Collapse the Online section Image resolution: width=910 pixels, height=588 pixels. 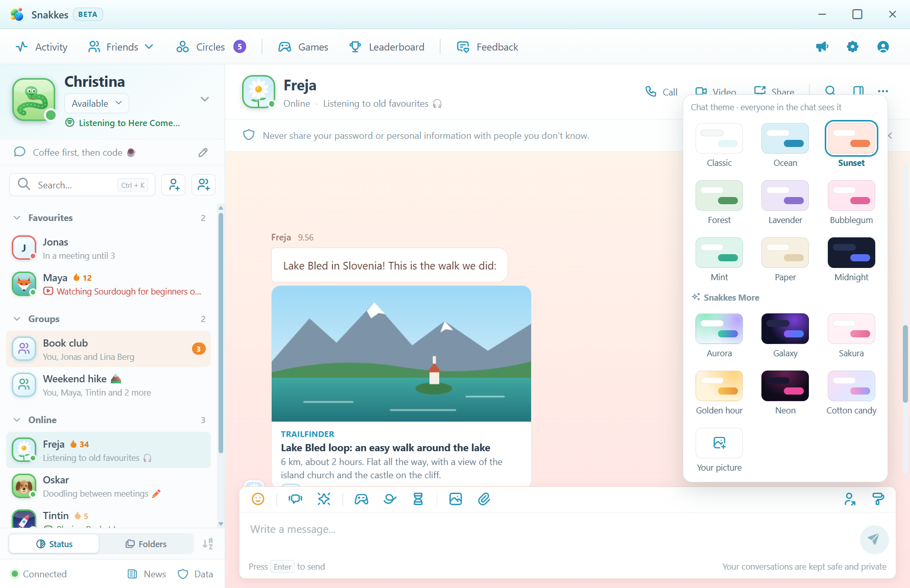[17, 420]
